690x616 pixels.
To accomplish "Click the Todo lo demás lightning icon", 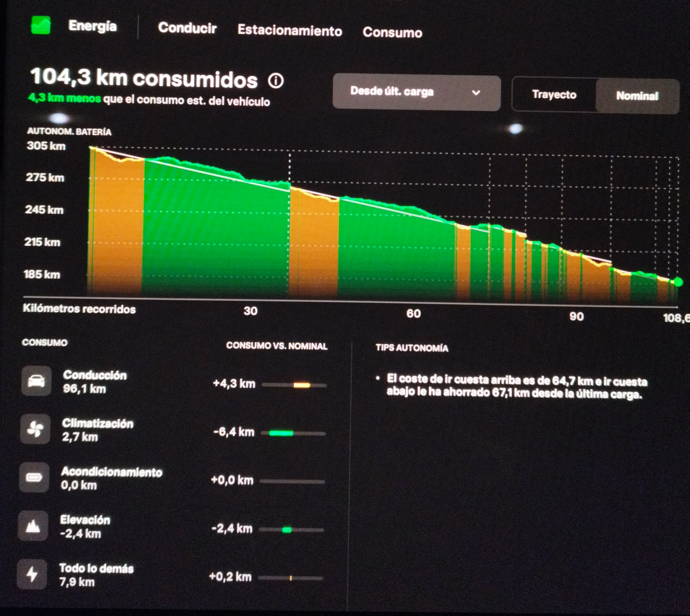I will pos(32,575).
